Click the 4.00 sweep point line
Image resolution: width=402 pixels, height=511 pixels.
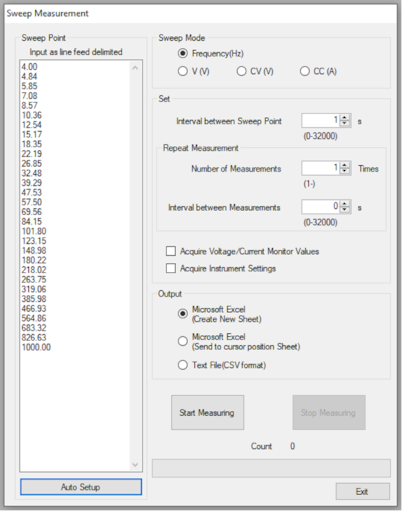click(30, 67)
